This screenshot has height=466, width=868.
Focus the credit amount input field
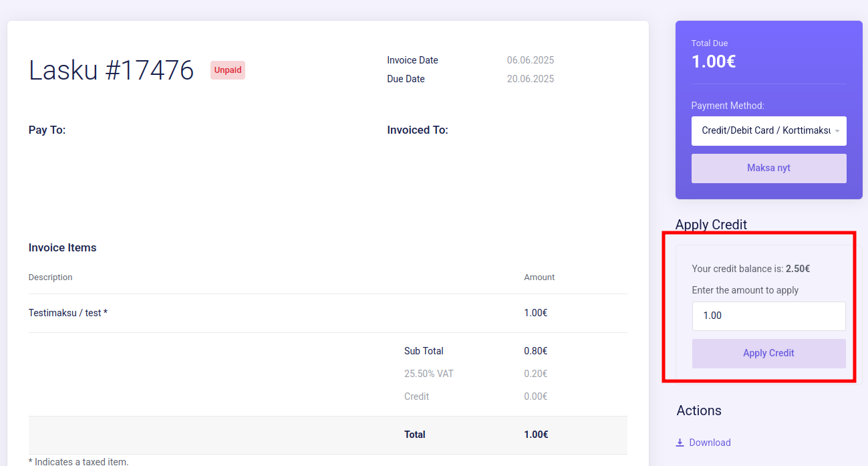click(x=768, y=316)
